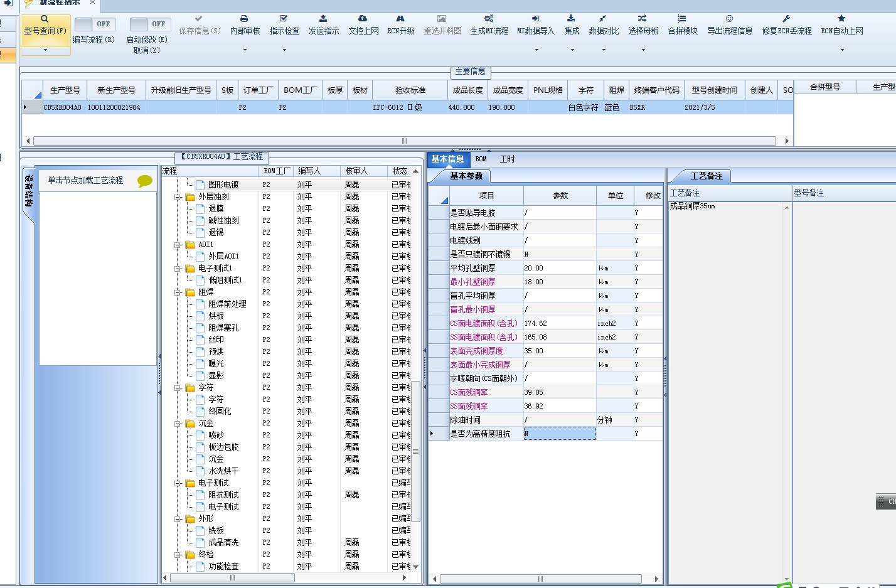Viewport: 896px width, 588px height.
Task: Collapse the 字符 tree folder
Action: pyautogui.click(x=178, y=388)
